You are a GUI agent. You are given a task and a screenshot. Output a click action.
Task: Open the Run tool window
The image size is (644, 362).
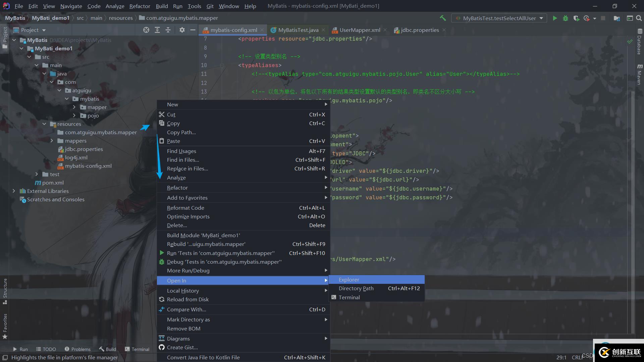[x=20, y=349]
